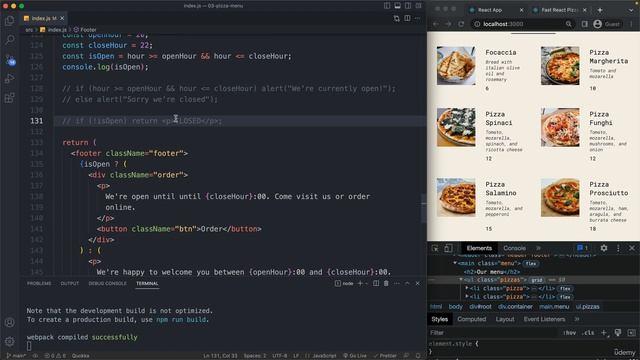Open the new-terminal launch profile dropdown
Screen dimensions: 640x360
coord(366,283)
